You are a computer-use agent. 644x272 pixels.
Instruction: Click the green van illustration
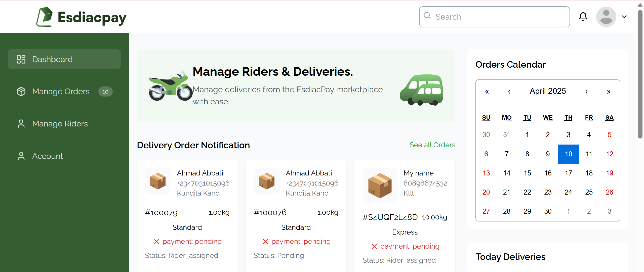click(421, 90)
